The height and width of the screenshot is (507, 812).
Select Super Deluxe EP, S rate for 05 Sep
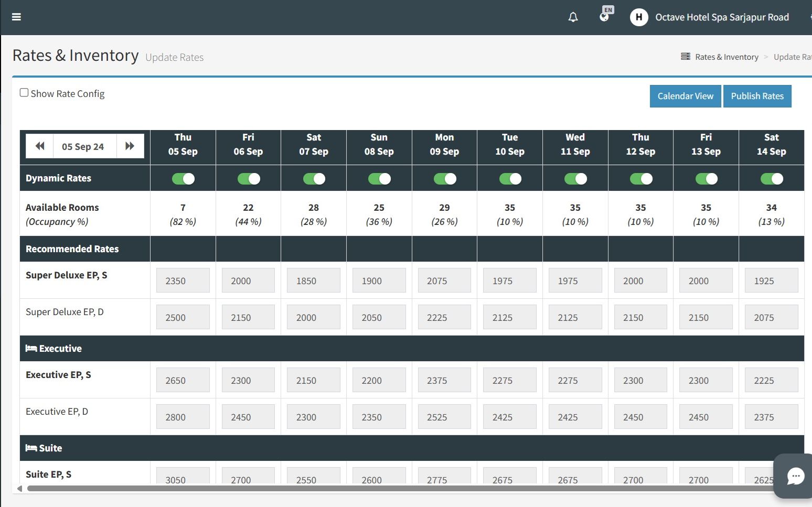(183, 281)
